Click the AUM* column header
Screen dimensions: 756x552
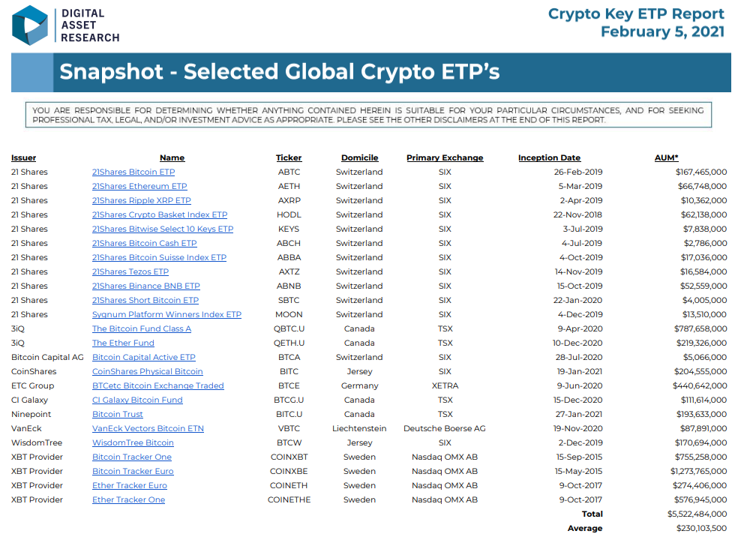(x=666, y=157)
